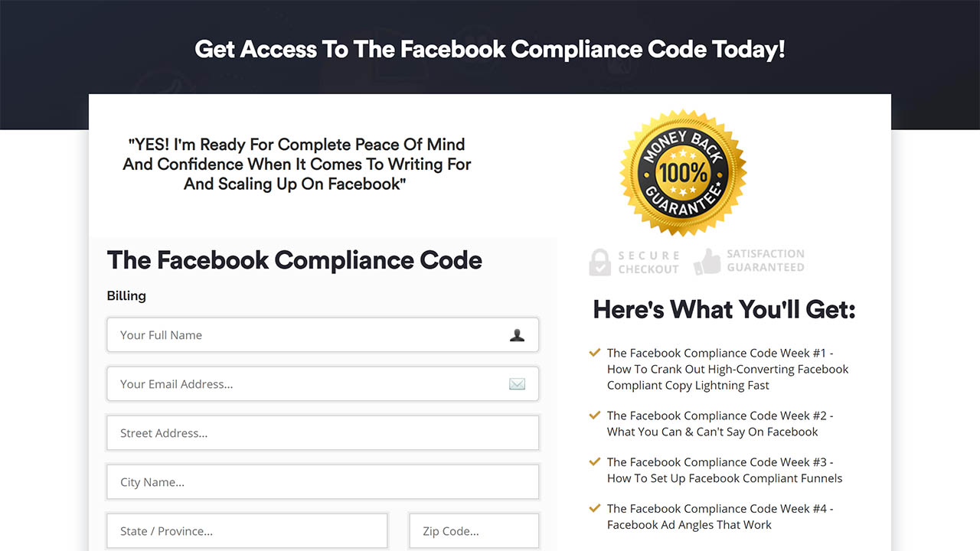
Task: Click into the Your Email Address field
Action: [306, 384]
